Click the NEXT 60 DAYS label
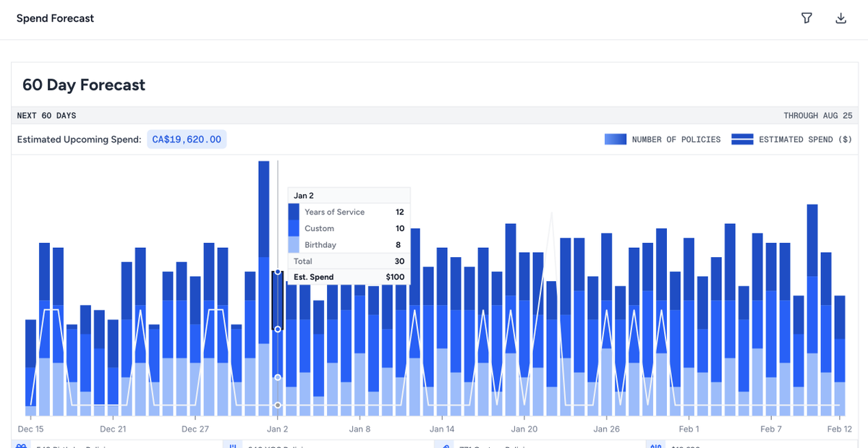The width and height of the screenshot is (868, 448). [46, 116]
